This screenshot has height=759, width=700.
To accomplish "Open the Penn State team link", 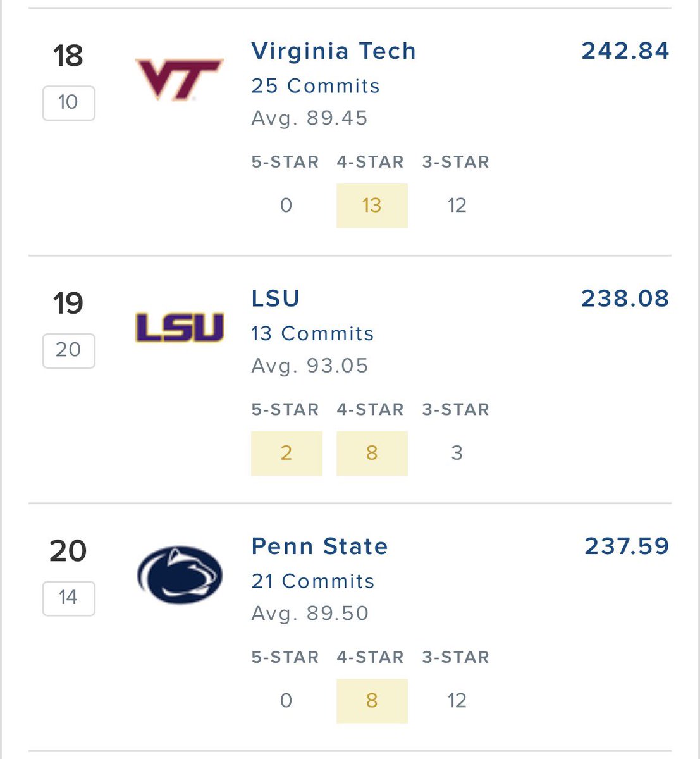I will pyautogui.click(x=319, y=546).
